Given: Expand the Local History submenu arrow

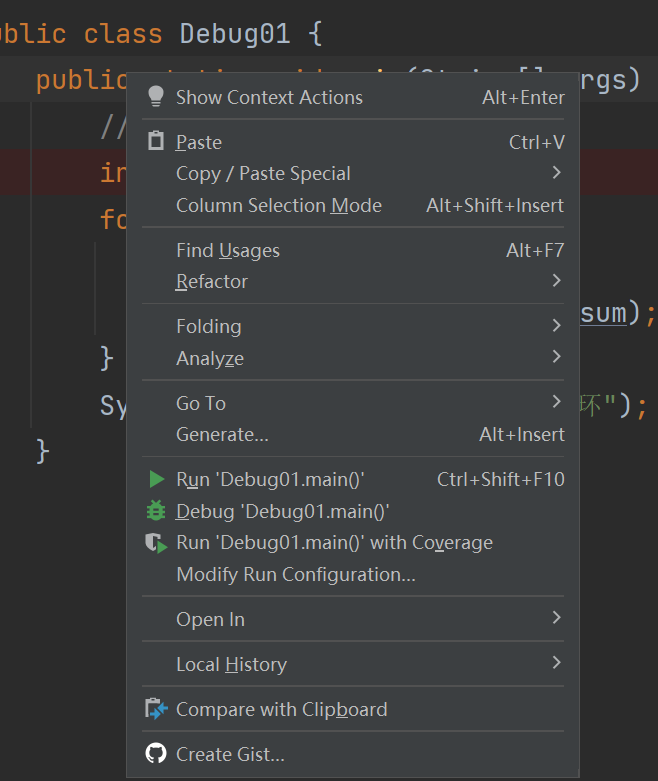Looking at the screenshot, I should pyautogui.click(x=556, y=663).
